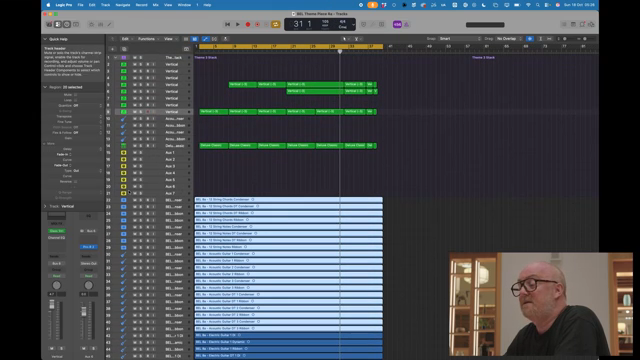The width and height of the screenshot is (640, 360).
Task: Solo the Aux 3 track
Action: pyautogui.click(x=141, y=166)
